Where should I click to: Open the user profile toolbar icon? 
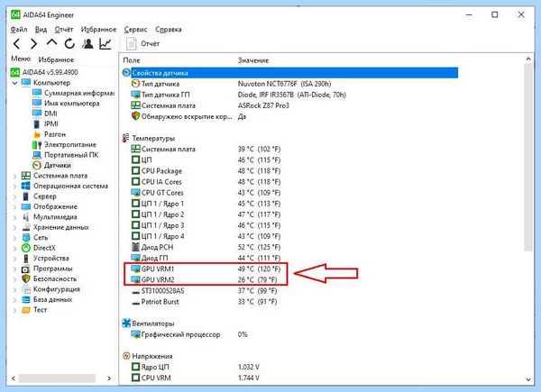click(87, 43)
